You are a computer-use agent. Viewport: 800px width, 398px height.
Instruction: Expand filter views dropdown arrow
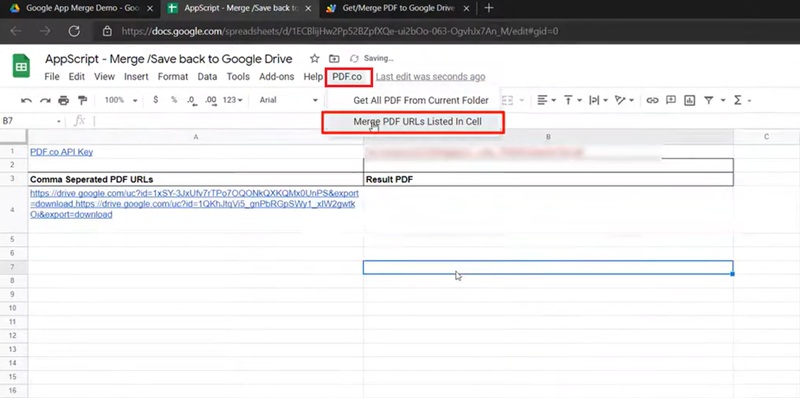723,101
